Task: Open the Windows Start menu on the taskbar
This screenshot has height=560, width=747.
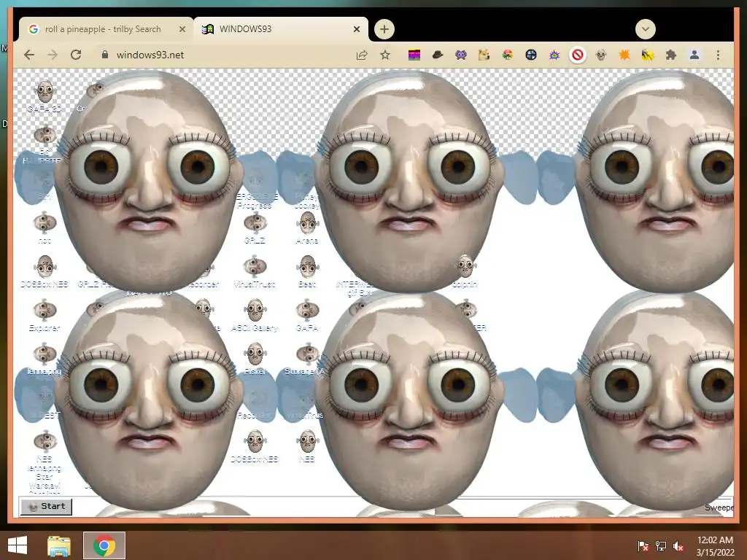Action: click(x=18, y=545)
